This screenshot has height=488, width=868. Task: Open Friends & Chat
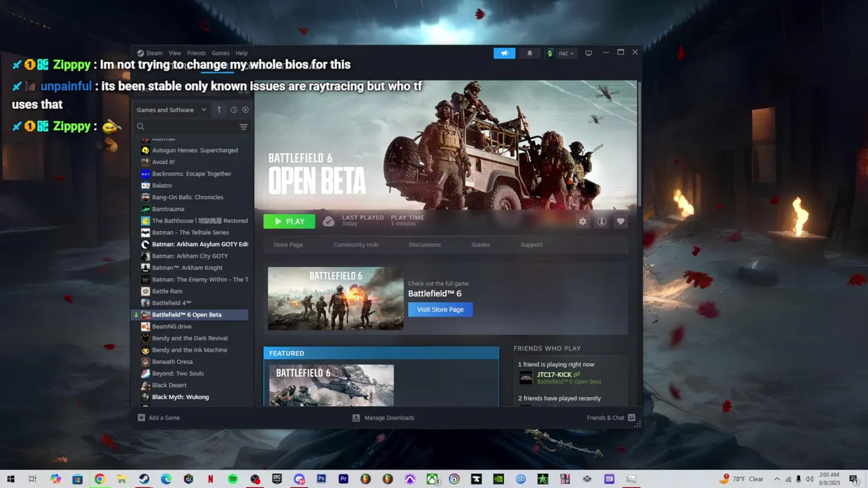[611, 418]
